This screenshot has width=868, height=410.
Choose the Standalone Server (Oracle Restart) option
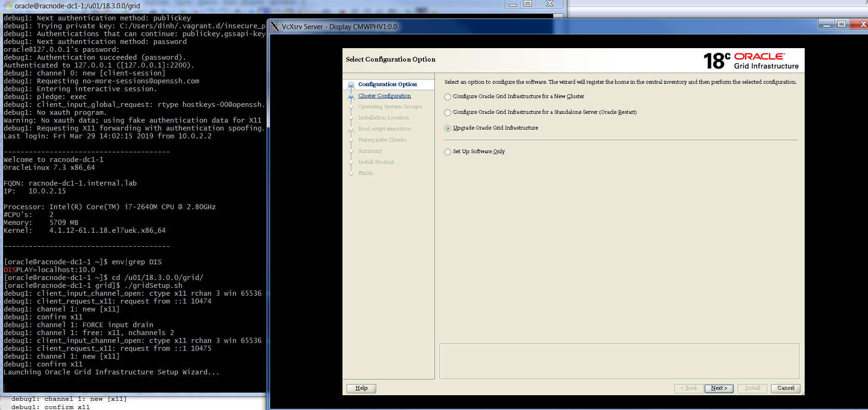(447, 112)
